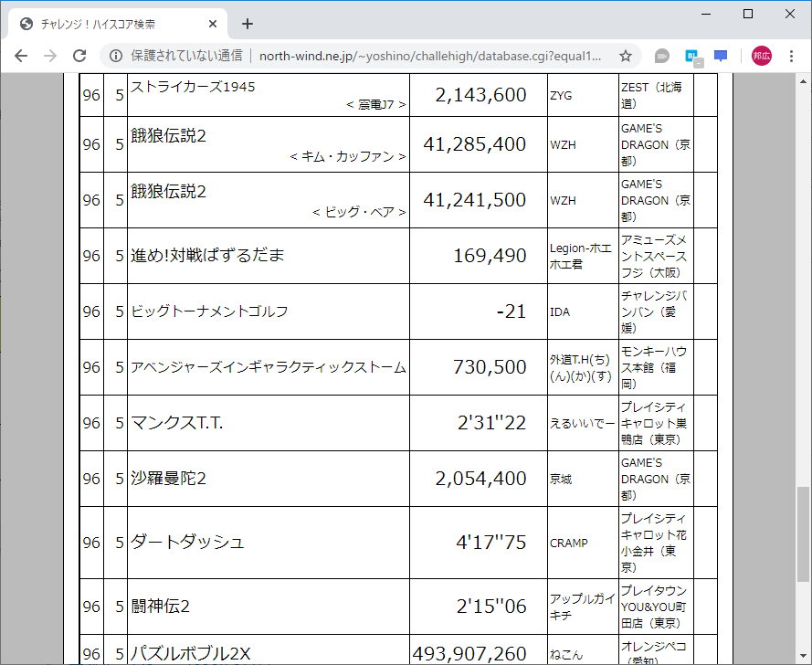
Task: Click the scrollbar down arrow
Action: click(803, 656)
